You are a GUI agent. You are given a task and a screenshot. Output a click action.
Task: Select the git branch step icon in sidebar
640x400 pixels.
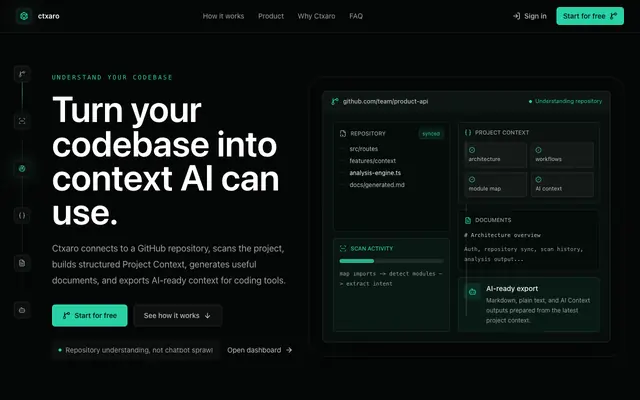coord(22,74)
